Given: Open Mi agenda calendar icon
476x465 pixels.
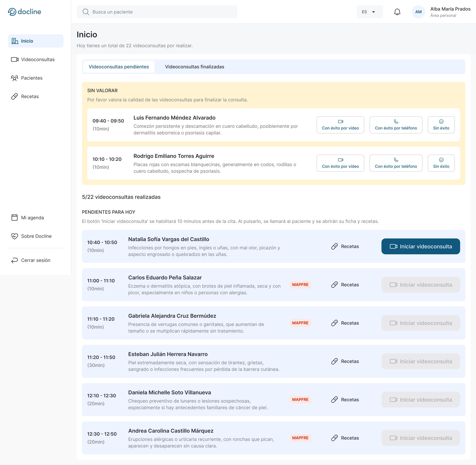Looking at the screenshot, I should 15,217.
